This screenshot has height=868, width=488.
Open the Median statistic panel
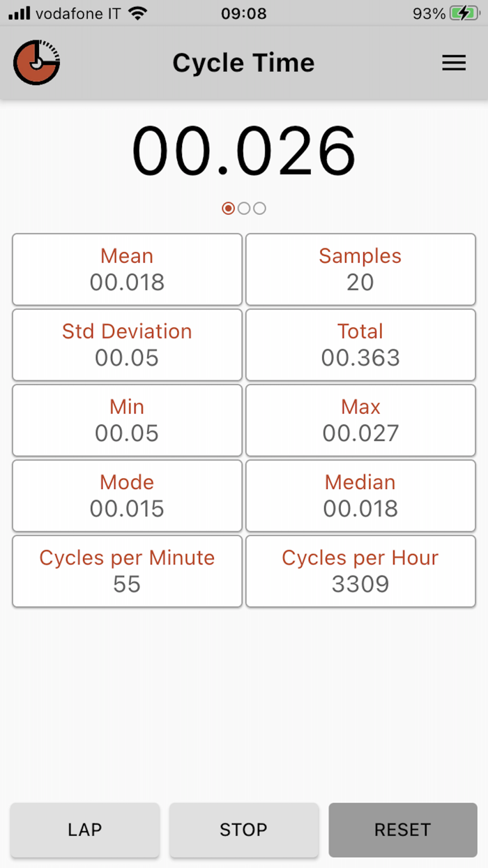pyautogui.click(x=360, y=495)
